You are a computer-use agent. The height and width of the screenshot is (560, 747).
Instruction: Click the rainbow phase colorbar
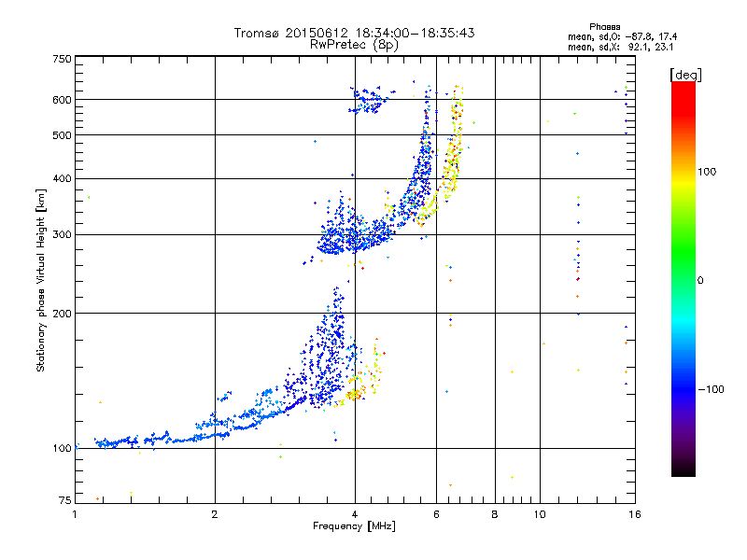(684, 278)
